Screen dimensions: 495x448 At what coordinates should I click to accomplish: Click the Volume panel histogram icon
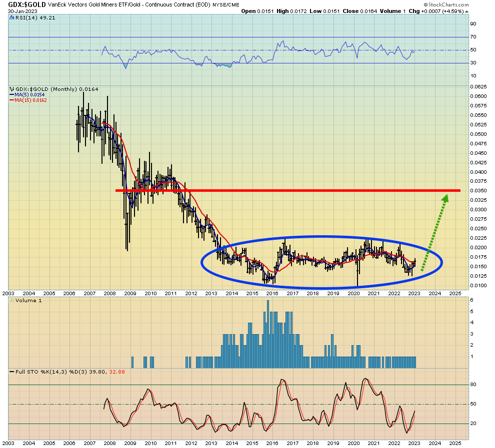click(x=12, y=301)
